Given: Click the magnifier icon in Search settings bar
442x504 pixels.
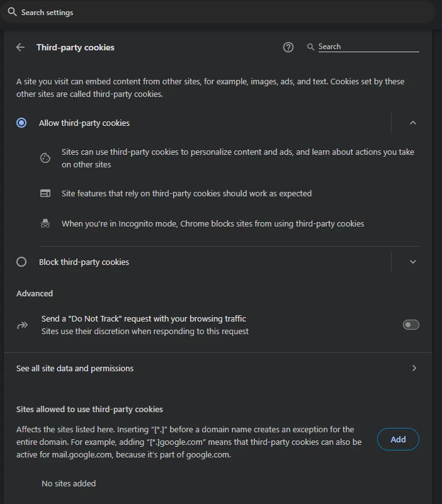Looking at the screenshot, I should [x=12, y=12].
